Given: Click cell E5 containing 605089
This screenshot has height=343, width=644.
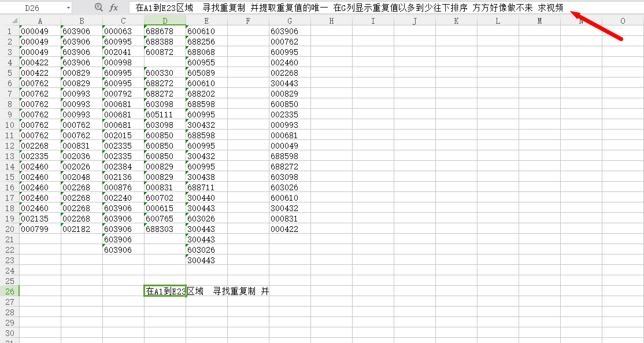Looking at the screenshot, I should pyautogui.click(x=206, y=73).
